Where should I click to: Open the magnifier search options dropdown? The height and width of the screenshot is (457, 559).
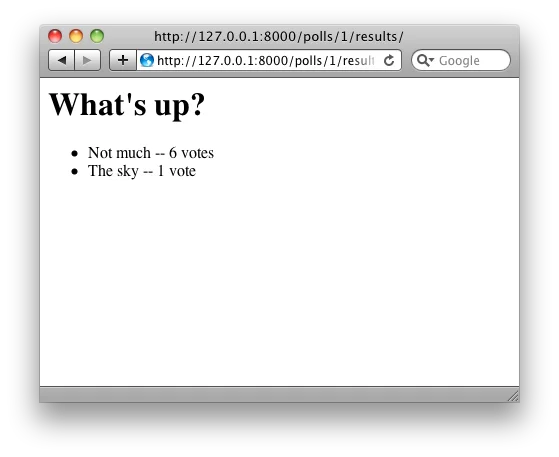(x=425, y=60)
